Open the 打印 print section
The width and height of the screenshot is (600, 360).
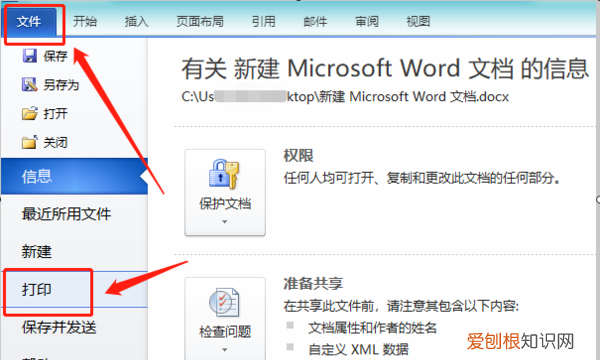pos(74,290)
